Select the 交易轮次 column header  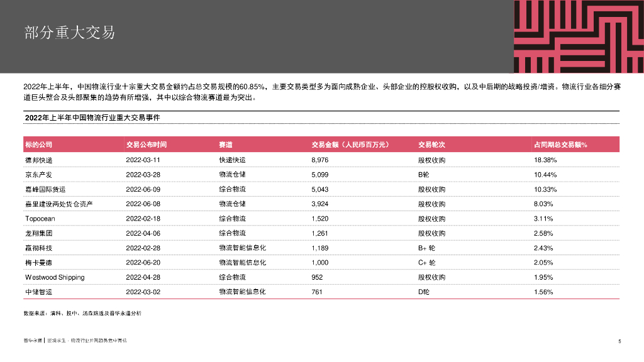click(431, 145)
